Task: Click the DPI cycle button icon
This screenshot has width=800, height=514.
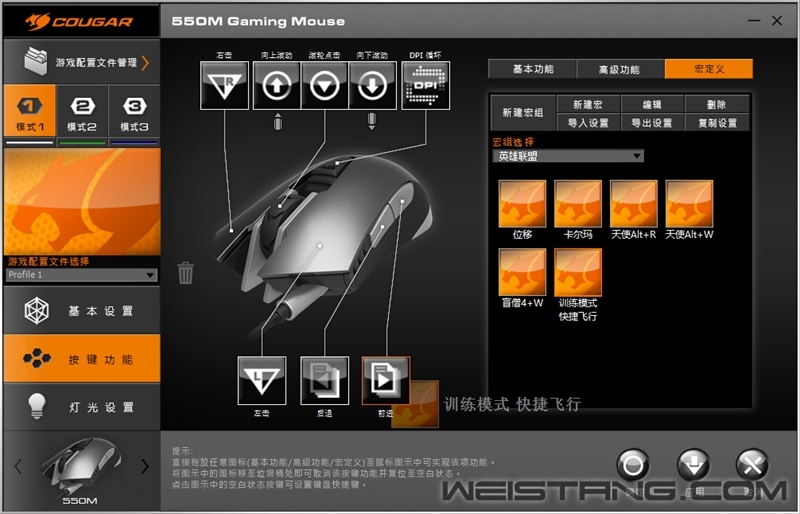Action: click(x=426, y=85)
